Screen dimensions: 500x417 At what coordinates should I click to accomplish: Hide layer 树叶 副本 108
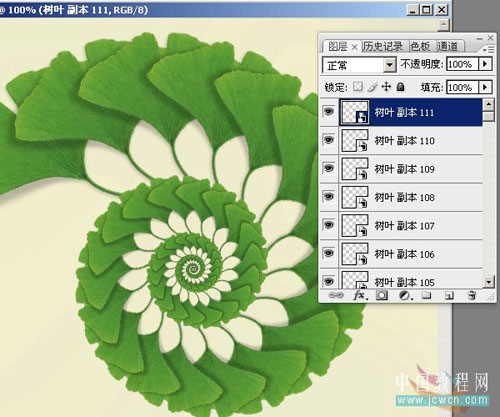(329, 197)
